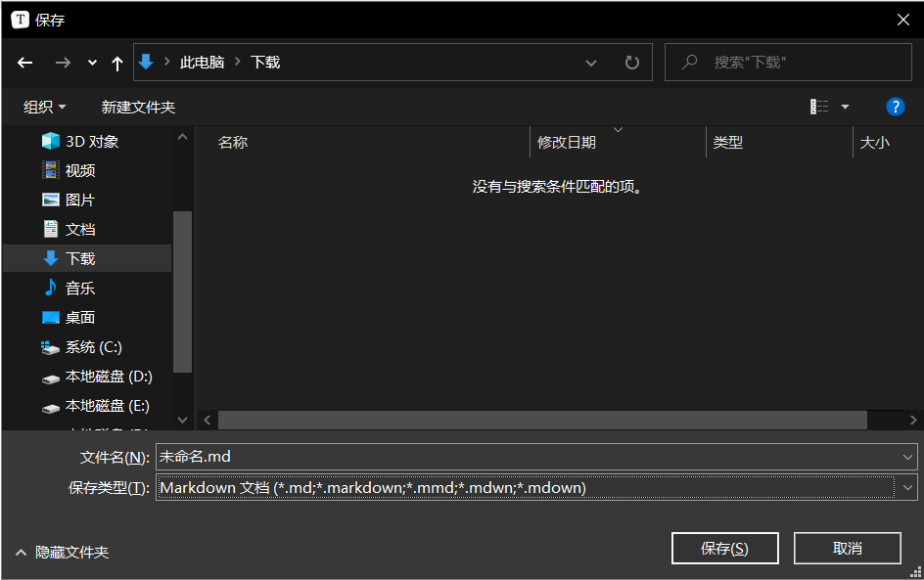Click the Back navigation arrow
Image resolution: width=924 pixels, height=580 pixels.
(x=25, y=63)
